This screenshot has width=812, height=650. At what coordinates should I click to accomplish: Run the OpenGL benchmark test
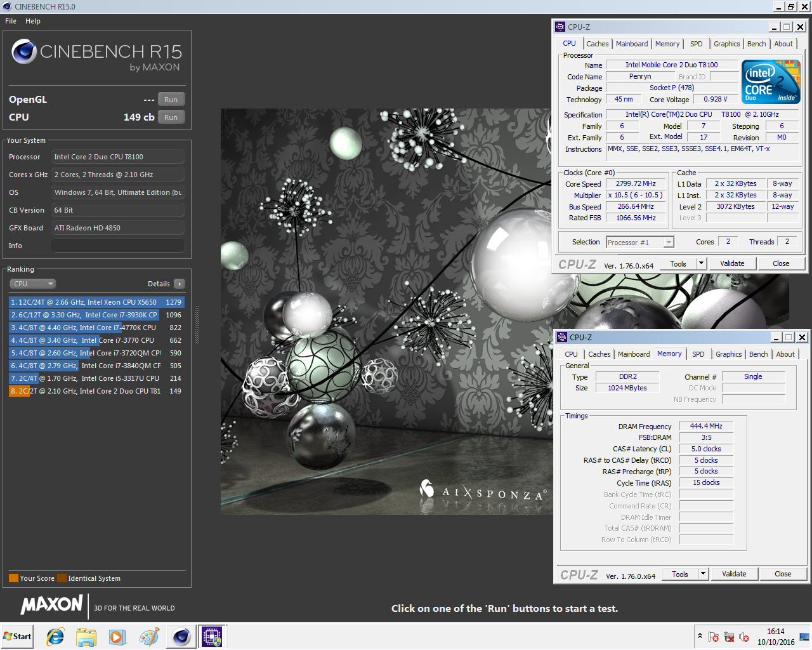pos(171,100)
